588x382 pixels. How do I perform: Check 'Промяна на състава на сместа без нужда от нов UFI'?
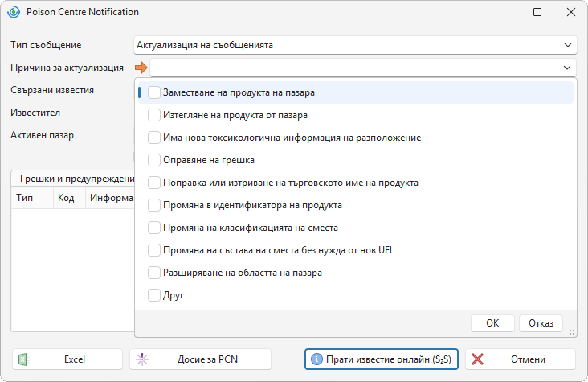pyautogui.click(x=154, y=250)
